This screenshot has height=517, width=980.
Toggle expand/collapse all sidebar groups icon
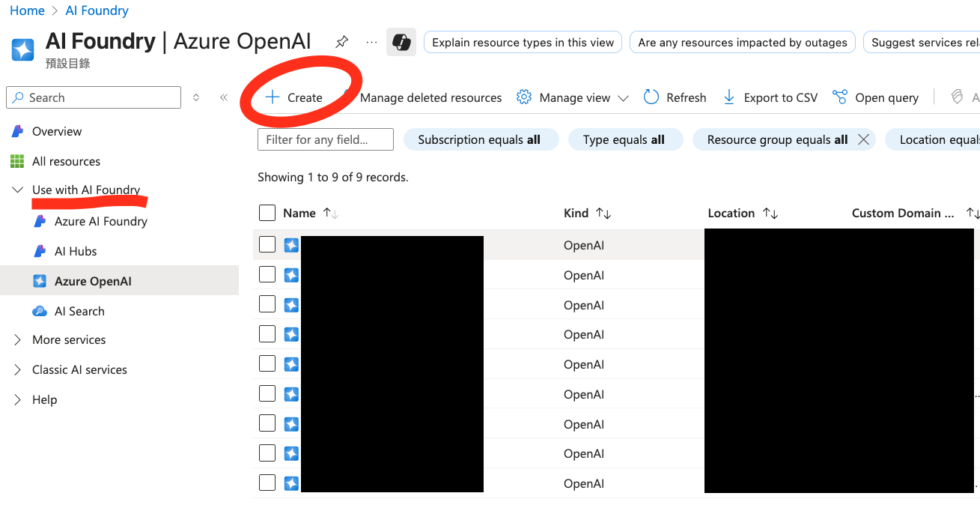[x=196, y=97]
